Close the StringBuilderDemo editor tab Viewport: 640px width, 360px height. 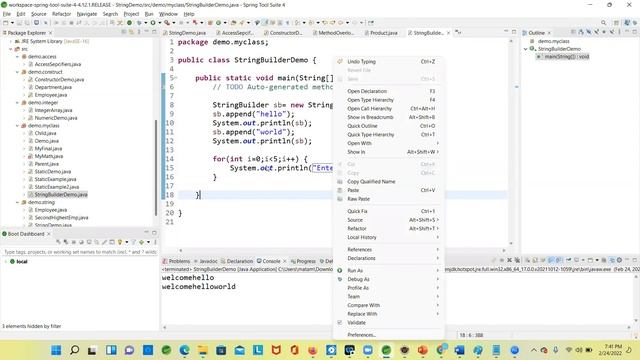point(448,33)
